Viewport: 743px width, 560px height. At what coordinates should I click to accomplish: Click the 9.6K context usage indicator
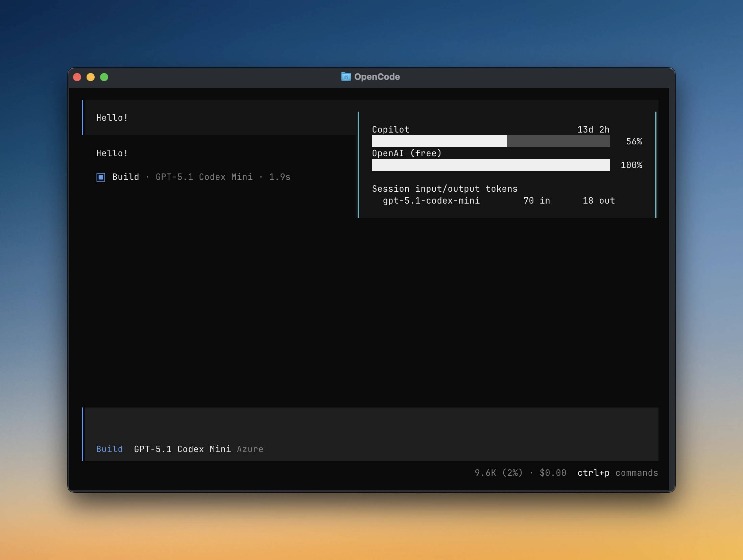pos(498,473)
